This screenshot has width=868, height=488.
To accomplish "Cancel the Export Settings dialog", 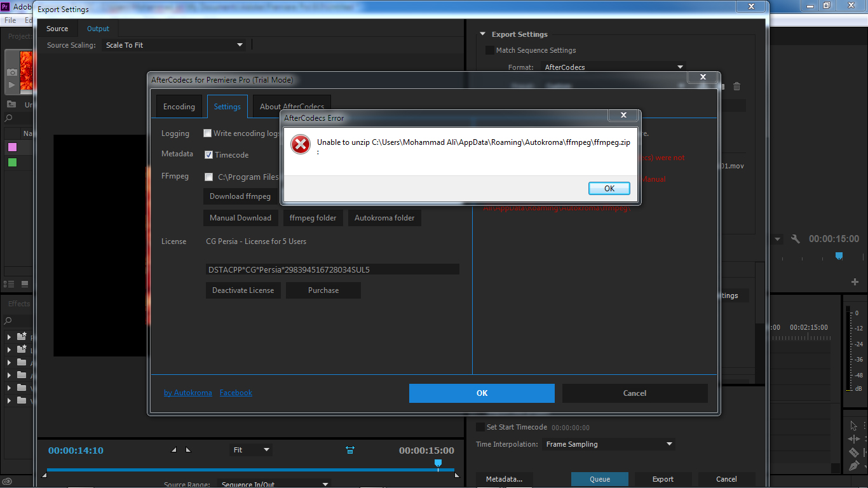I will pyautogui.click(x=726, y=479).
